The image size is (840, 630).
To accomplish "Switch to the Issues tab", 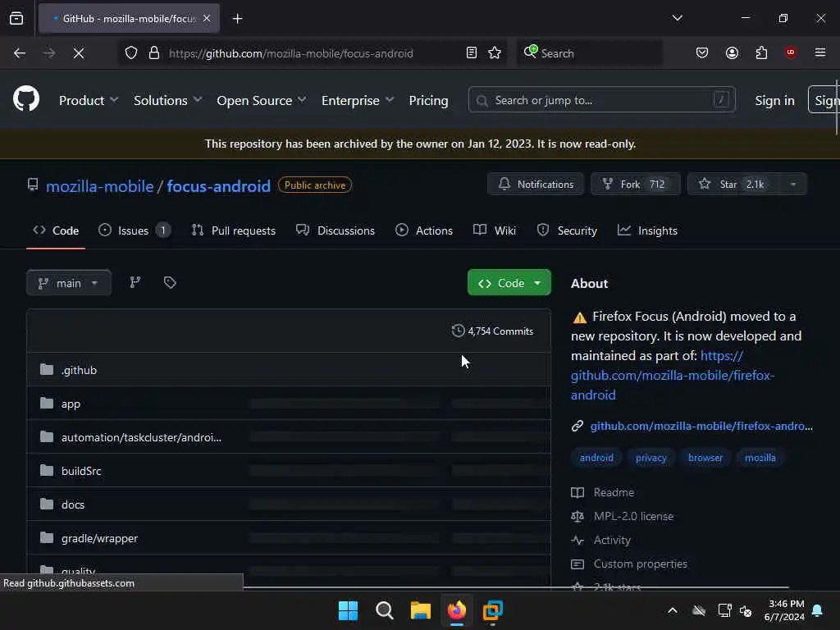I will pos(134,231).
